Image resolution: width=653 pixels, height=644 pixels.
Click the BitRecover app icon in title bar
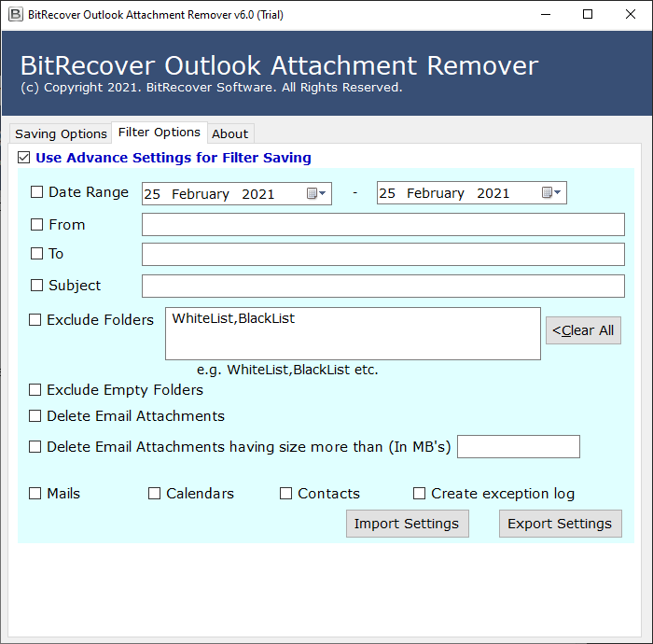pos(14,14)
